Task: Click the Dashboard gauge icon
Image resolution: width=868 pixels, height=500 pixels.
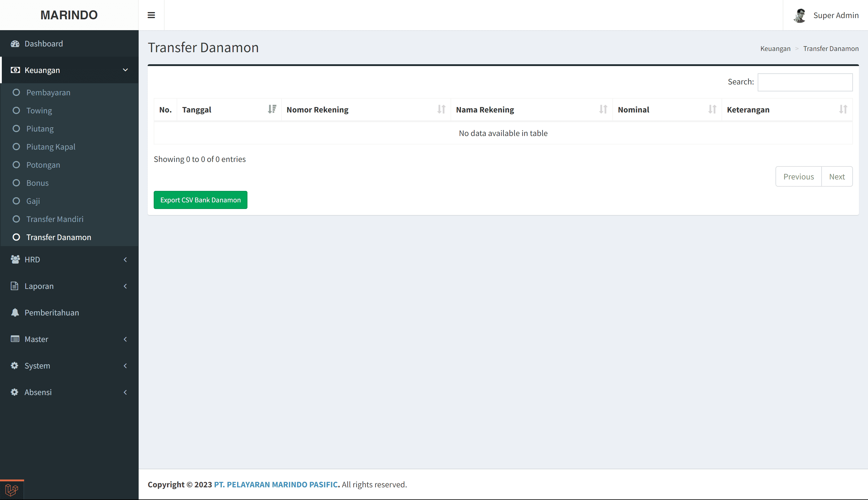Action: (15, 44)
